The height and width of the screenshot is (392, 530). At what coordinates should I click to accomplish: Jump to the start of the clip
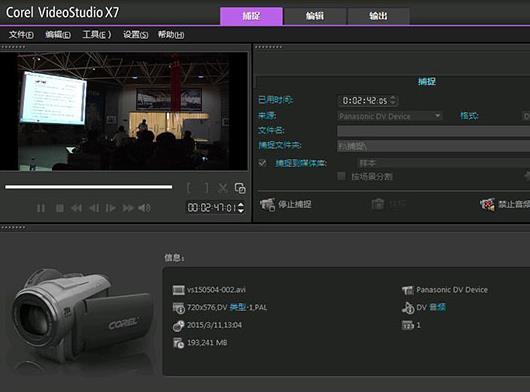[x=76, y=208]
